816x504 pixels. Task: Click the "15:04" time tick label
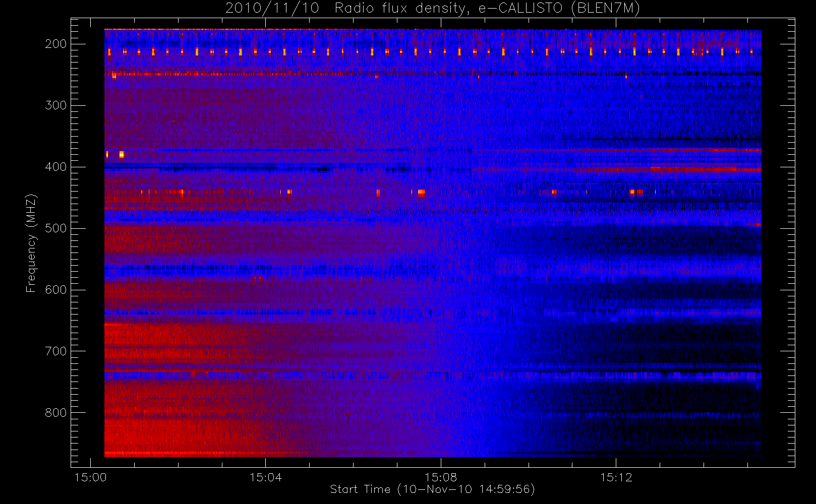266,477
